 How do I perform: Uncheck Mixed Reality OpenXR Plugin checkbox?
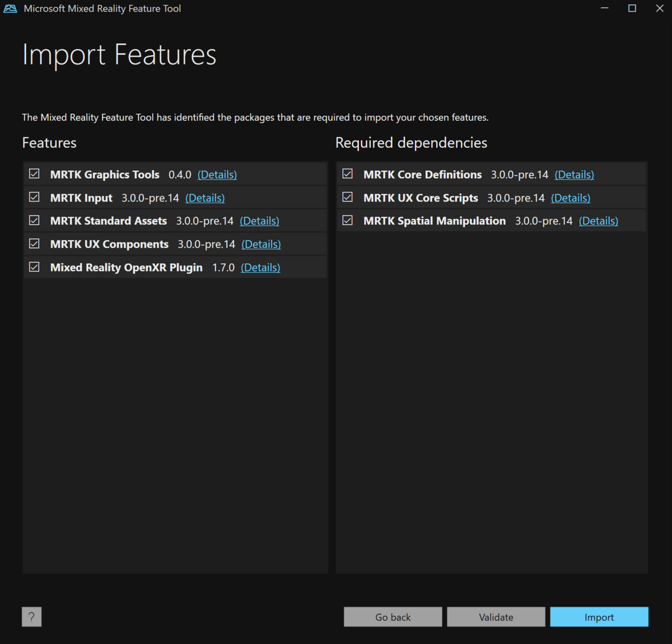pyautogui.click(x=35, y=267)
